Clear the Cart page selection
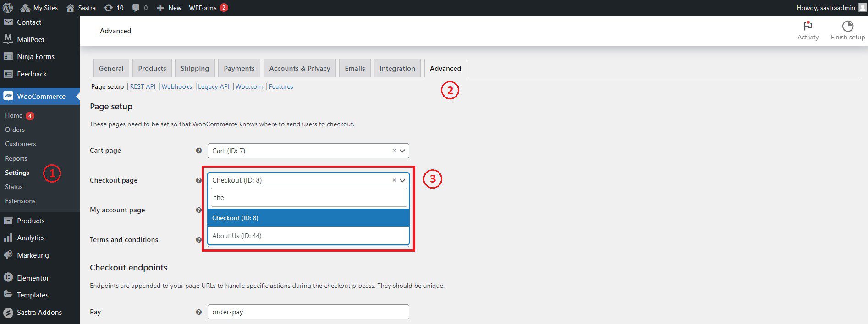This screenshot has height=324, width=868. coord(394,150)
